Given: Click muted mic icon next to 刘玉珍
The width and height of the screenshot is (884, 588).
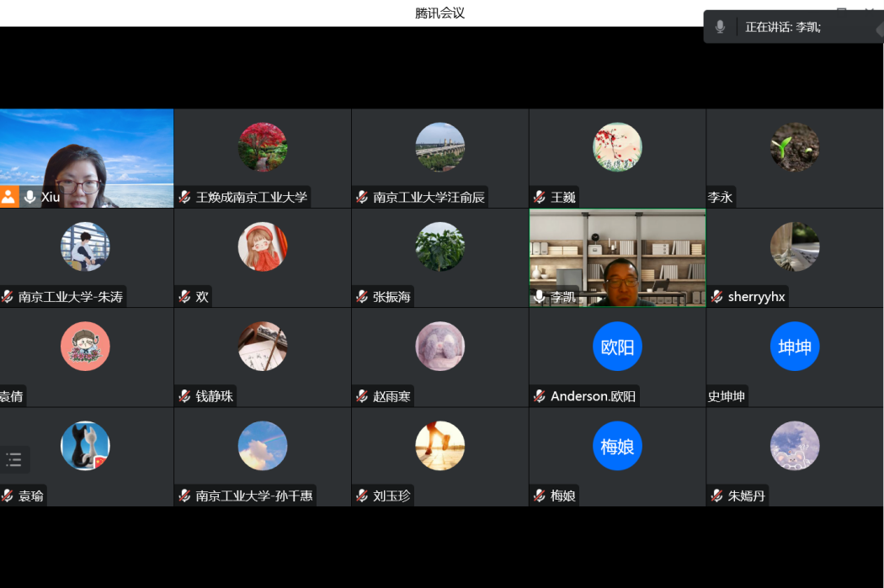Looking at the screenshot, I should [362, 495].
